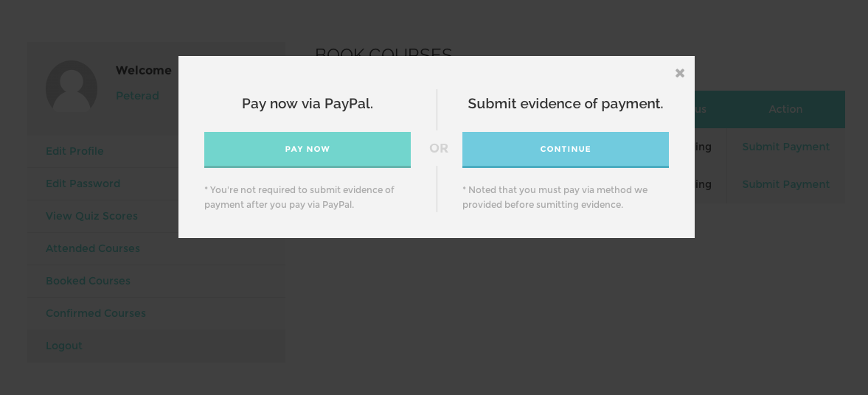Click Submit Payment in the first row
This screenshot has width=868, height=395.
785,147
